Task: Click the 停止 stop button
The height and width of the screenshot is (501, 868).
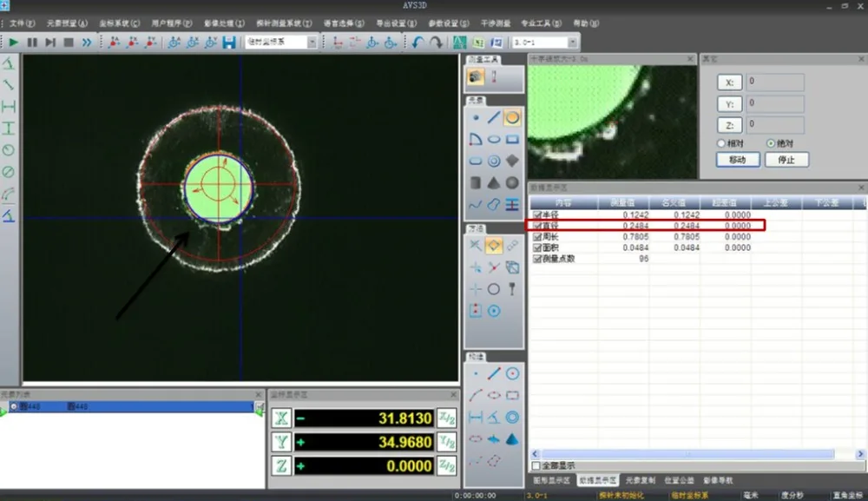Action: coord(786,160)
